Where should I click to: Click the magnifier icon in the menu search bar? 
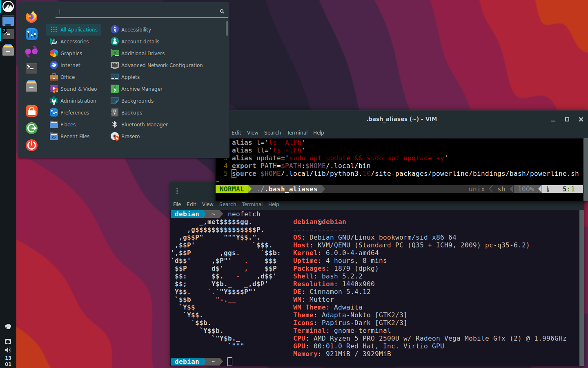coord(222,11)
